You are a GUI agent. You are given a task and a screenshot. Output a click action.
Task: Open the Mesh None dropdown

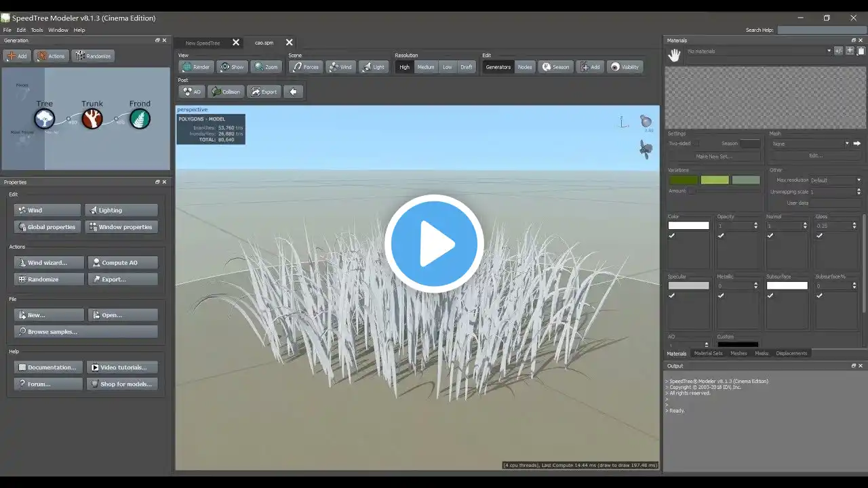click(810, 144)
